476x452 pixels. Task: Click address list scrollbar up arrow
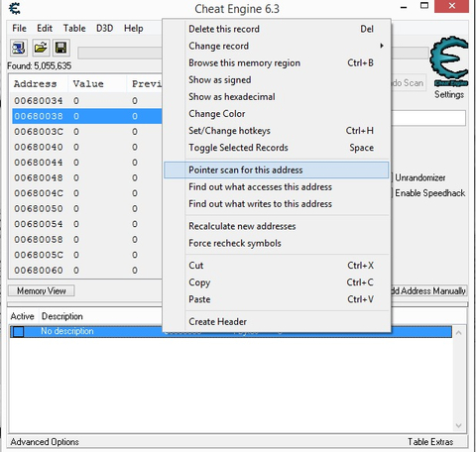458,333
